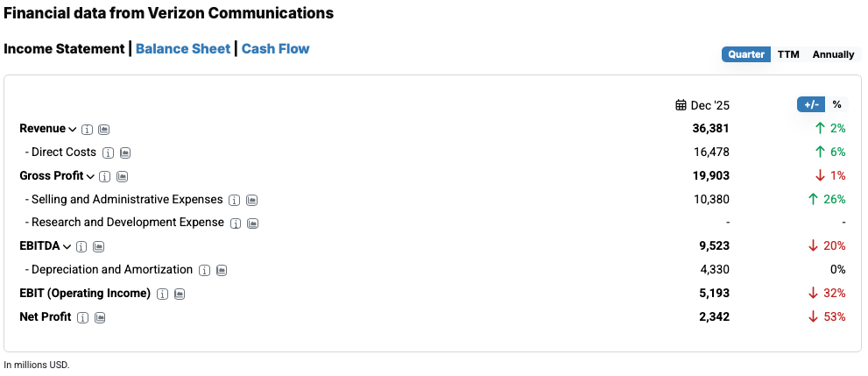
Task: Switch change display to % mode
Action: tap(836, 104)
